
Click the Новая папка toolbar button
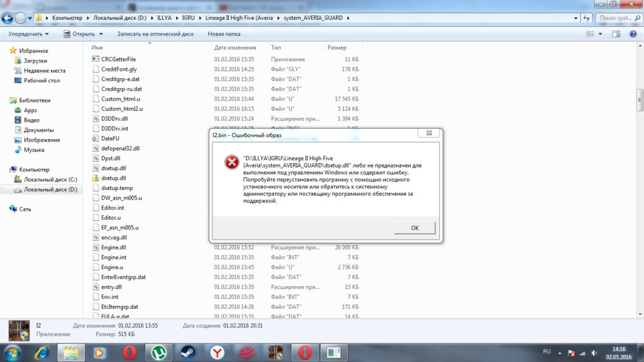224,34
